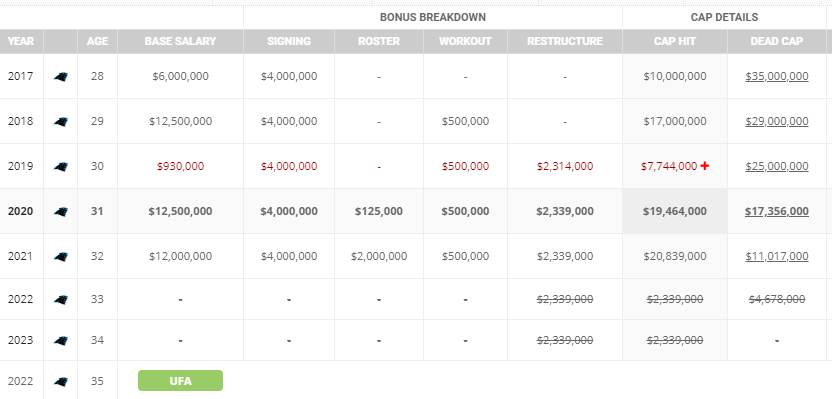
Task: Click the Panthers logo in 2018 row
Action: pos(60,122)
